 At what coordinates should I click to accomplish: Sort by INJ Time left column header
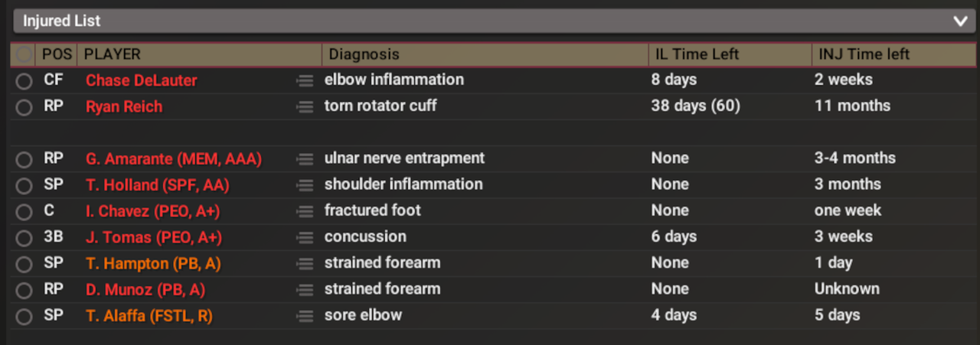[x=864, y=55]
